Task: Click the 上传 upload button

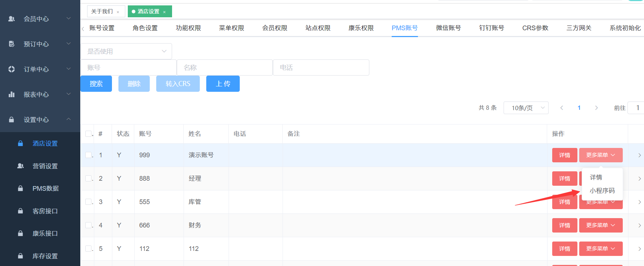Action: tap(223, 84)
